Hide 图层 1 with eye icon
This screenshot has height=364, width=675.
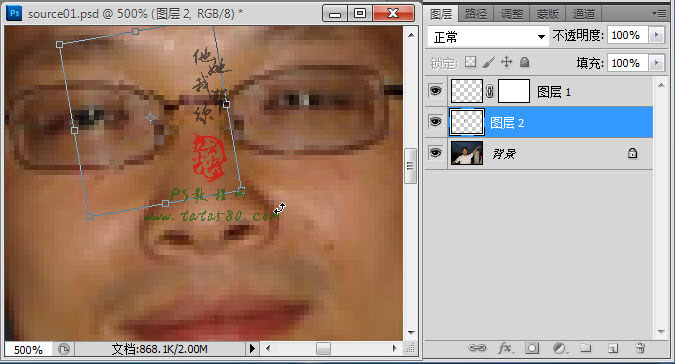pos(436,91)
